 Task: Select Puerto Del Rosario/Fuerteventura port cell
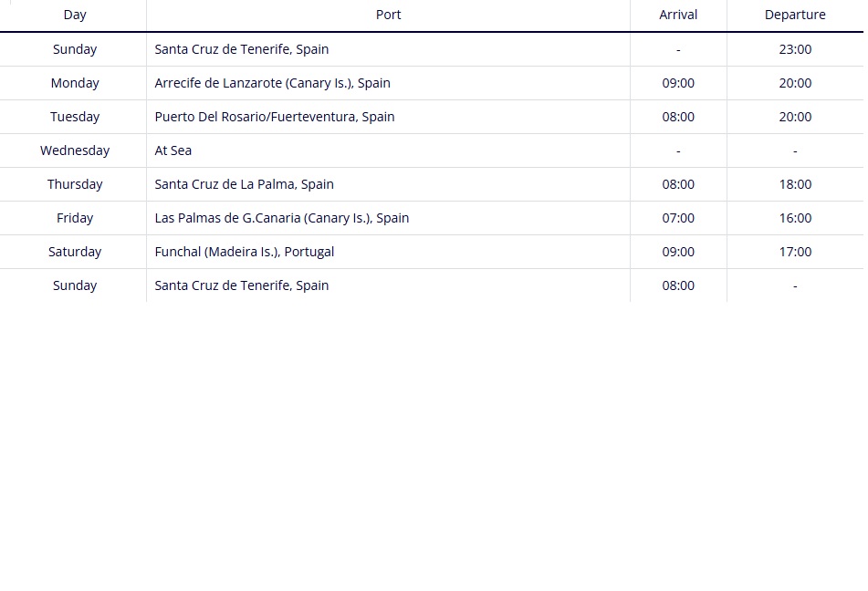(275, 117)
